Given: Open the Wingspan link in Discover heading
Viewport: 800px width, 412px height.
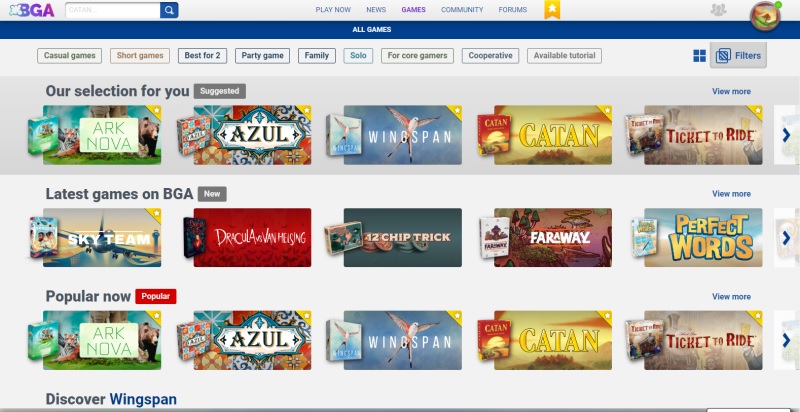Looking at the screenshot, I should (143, 399).
